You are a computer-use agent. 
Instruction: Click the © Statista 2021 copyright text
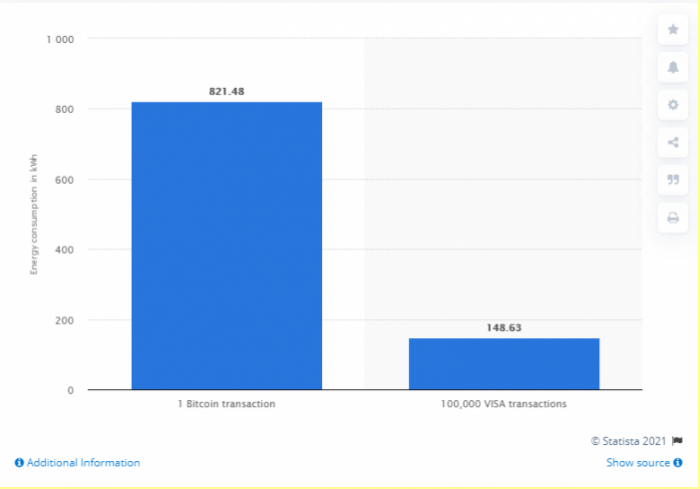tap(629, 440)
